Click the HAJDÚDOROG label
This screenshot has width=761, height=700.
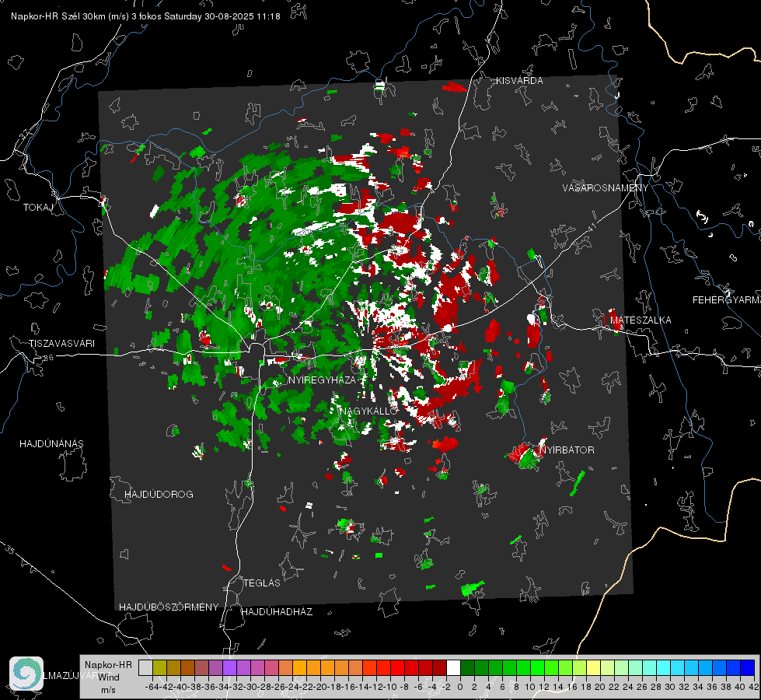(x=159, y=495)
